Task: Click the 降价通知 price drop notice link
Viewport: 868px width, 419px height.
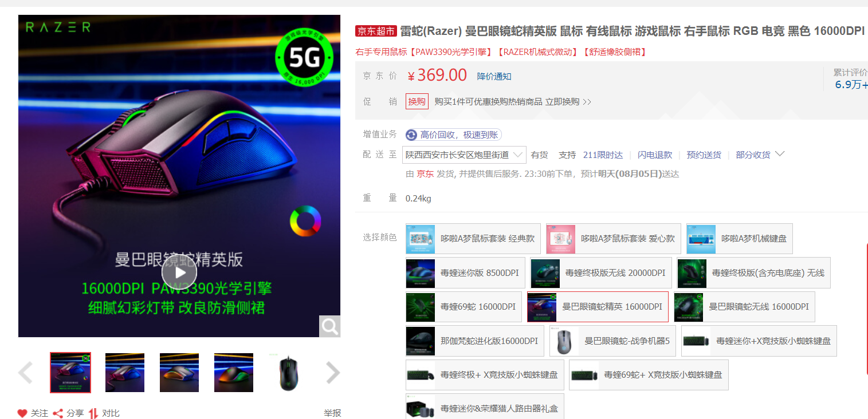Action: 494,76
